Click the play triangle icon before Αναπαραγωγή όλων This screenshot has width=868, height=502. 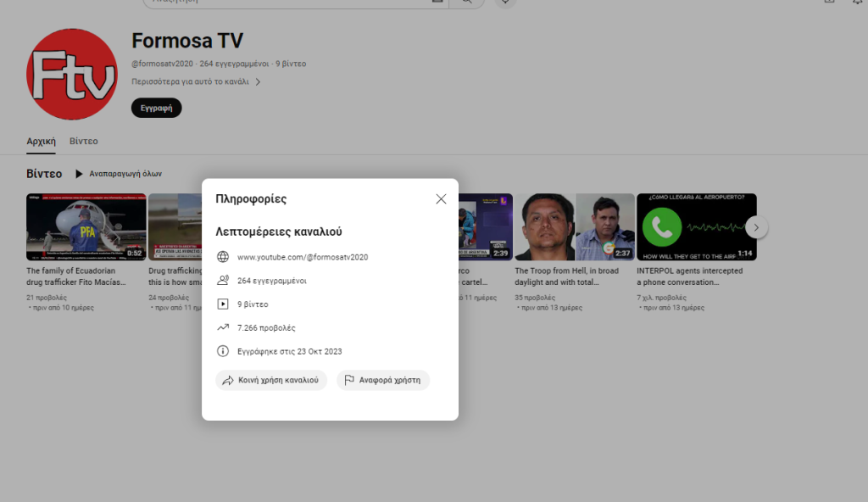coord(79,174)
